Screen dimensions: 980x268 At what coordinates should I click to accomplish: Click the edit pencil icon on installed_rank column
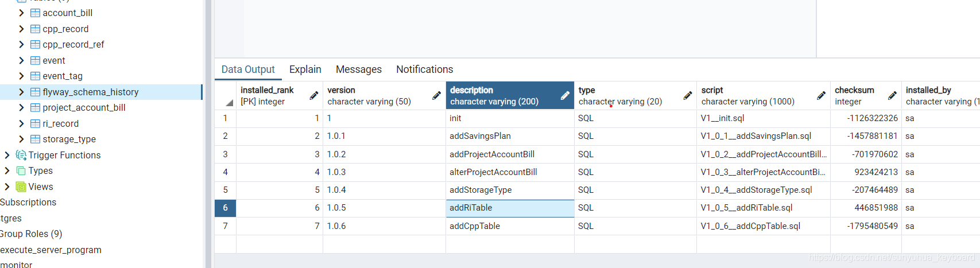pos(313,96)
